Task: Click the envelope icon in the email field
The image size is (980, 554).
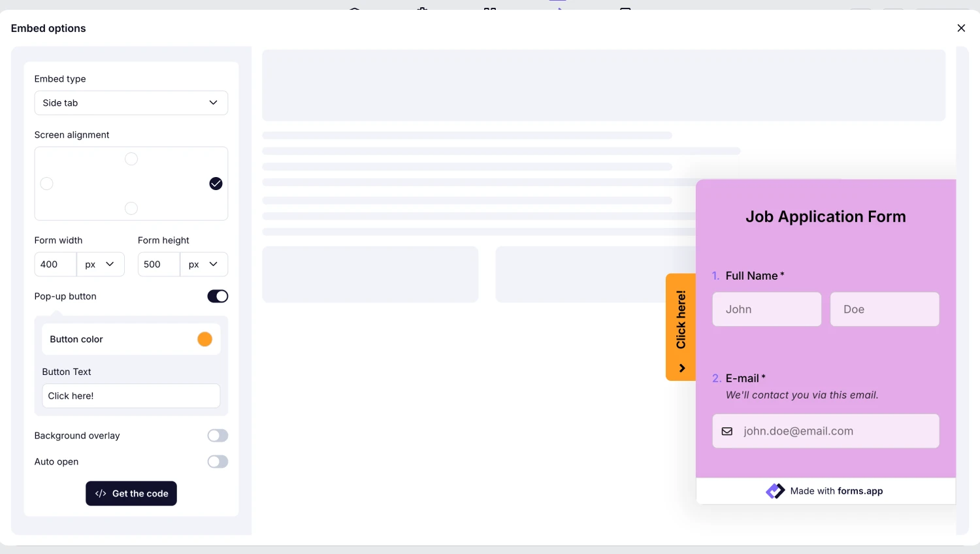Action: [727, 431]
